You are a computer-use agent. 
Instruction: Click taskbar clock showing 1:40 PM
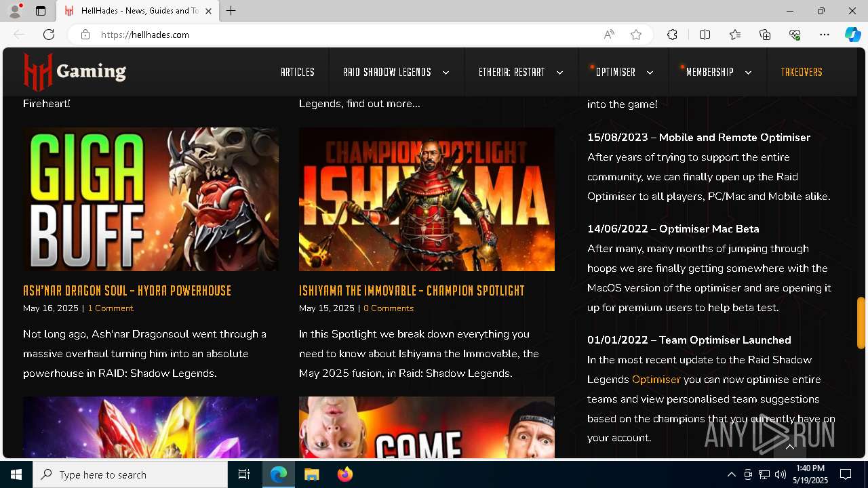point(810,474)
